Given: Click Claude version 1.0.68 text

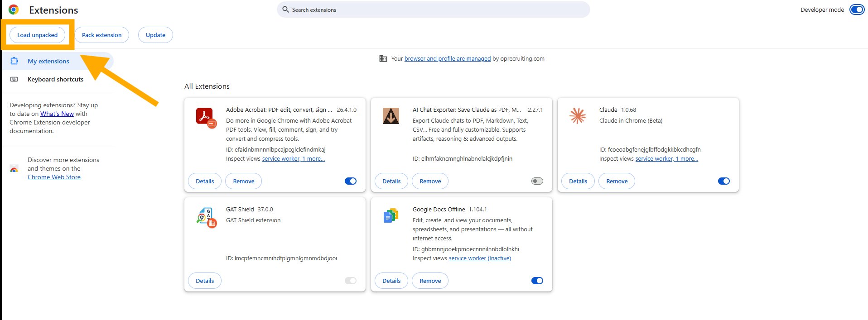Looking at the screenshot, I should click(628, 110).
